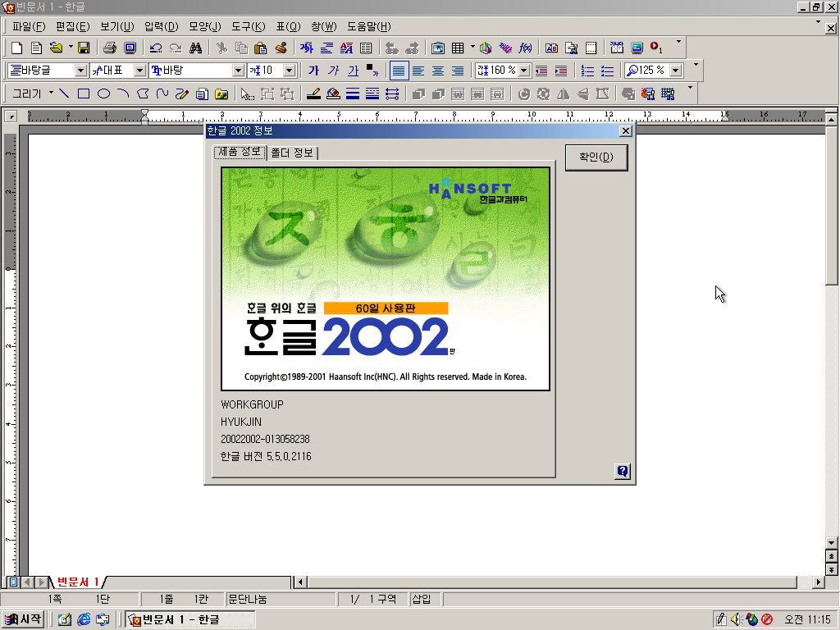
Task: Enable justified paragraph alignment
Action: click(399, 71)
